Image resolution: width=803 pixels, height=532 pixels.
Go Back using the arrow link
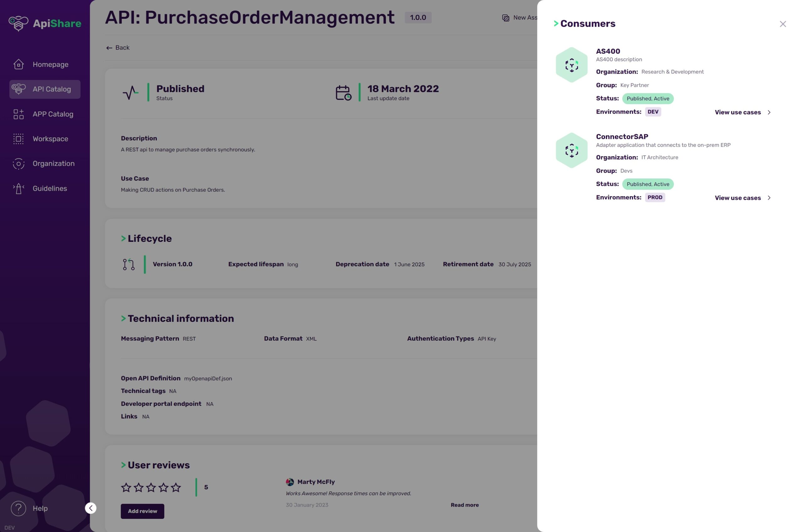[x=117, y=48]
